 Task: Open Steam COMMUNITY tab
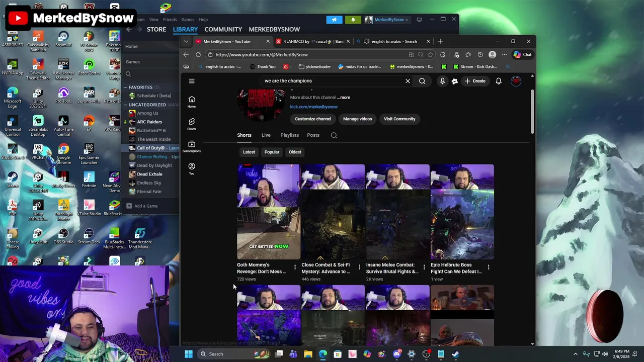tap(223, 29)
